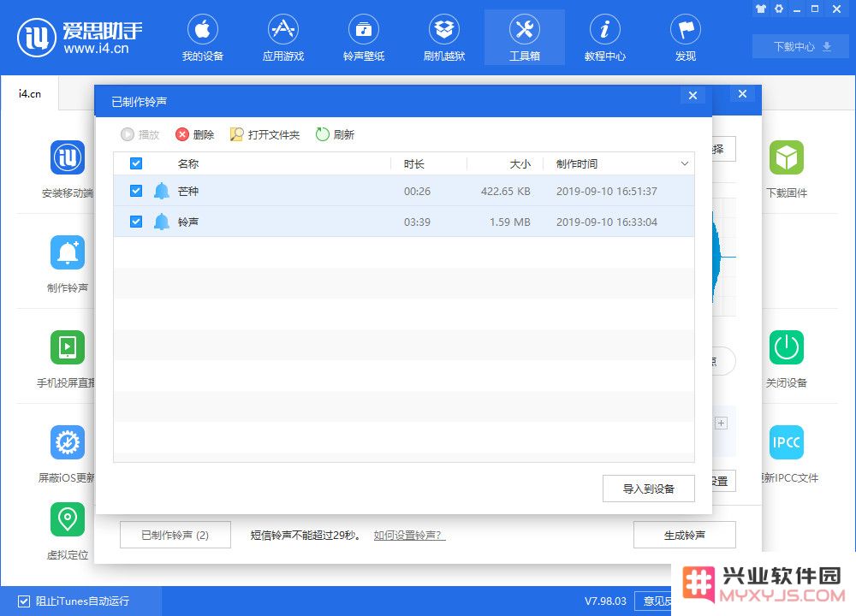
Task: Click the 意见反馈 feedback button
Action: point(654,601)
